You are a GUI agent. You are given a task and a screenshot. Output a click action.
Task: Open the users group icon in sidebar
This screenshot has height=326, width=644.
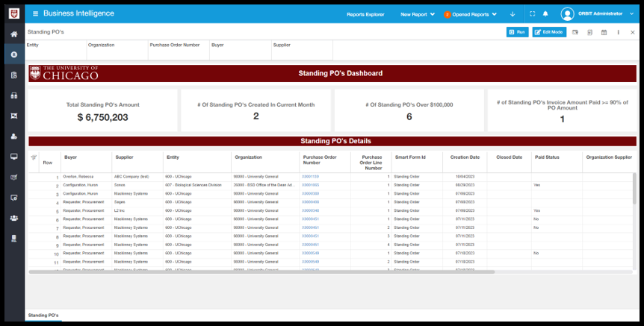(x=14, y=218)
